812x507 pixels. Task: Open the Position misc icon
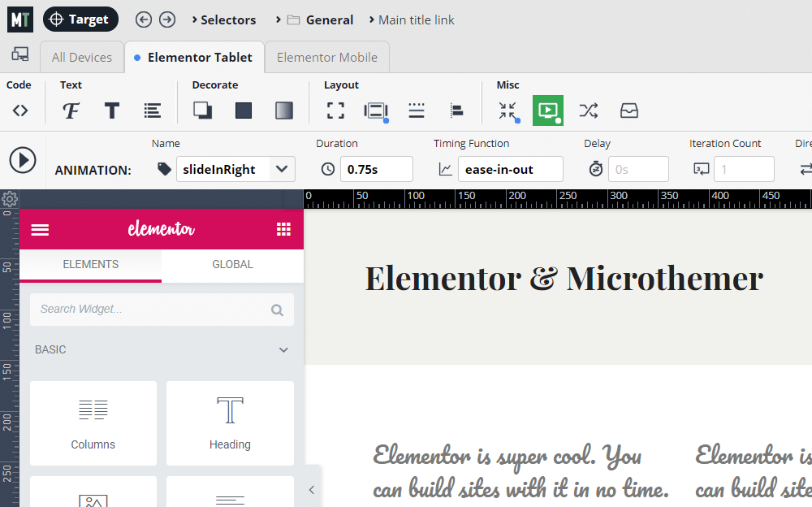pos(508,110)
